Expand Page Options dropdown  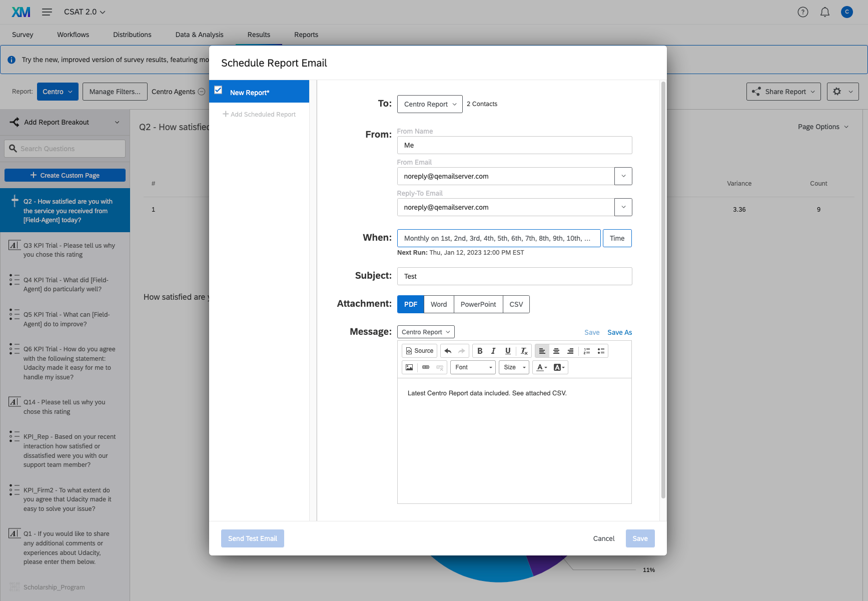tap(823, 127)
